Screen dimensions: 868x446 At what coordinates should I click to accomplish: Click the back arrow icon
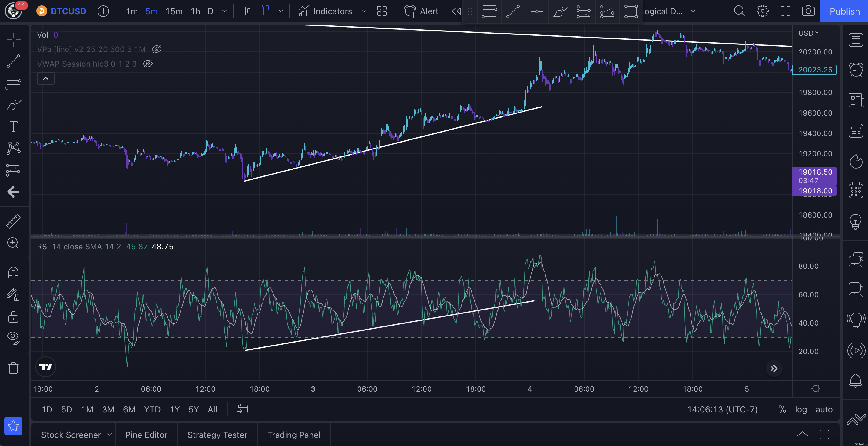pyautogui.click(x=14, y=192)
